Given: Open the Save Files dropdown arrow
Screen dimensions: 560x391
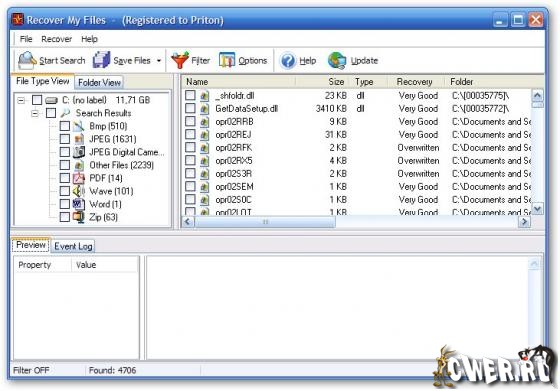Looking at the screenshot, I should [159, 61].
